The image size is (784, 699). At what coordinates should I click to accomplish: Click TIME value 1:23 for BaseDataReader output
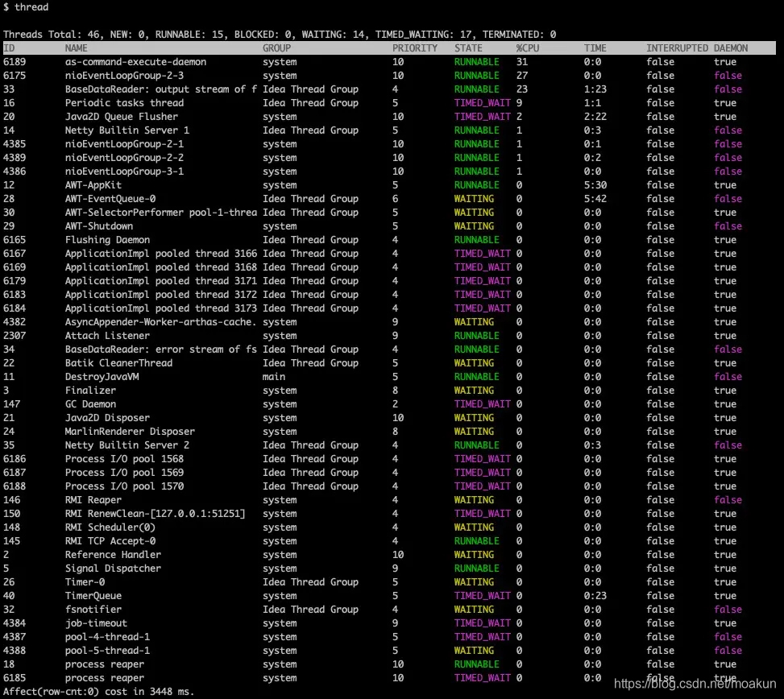coord(595,89)
